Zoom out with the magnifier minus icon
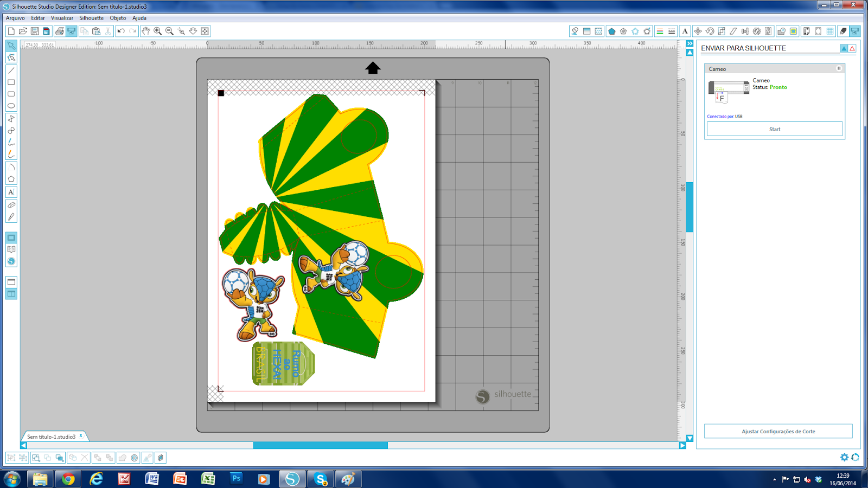 pyautogui.click(x=169, y=31)
